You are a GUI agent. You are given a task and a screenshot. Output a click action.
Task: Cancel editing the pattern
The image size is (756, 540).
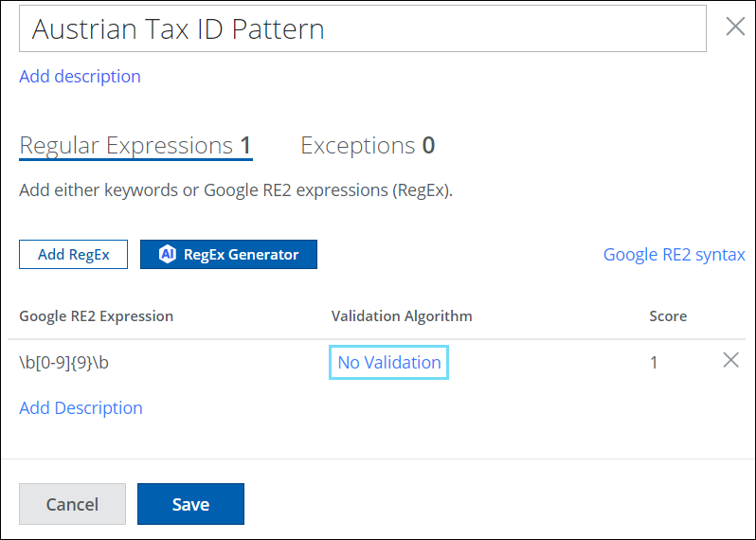[x=72, y=504]
